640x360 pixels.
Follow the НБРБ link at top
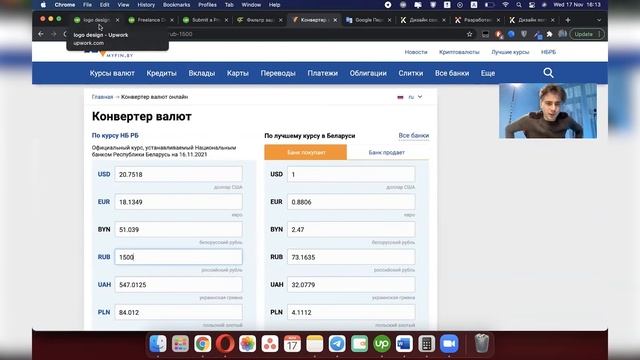[548, 52]
